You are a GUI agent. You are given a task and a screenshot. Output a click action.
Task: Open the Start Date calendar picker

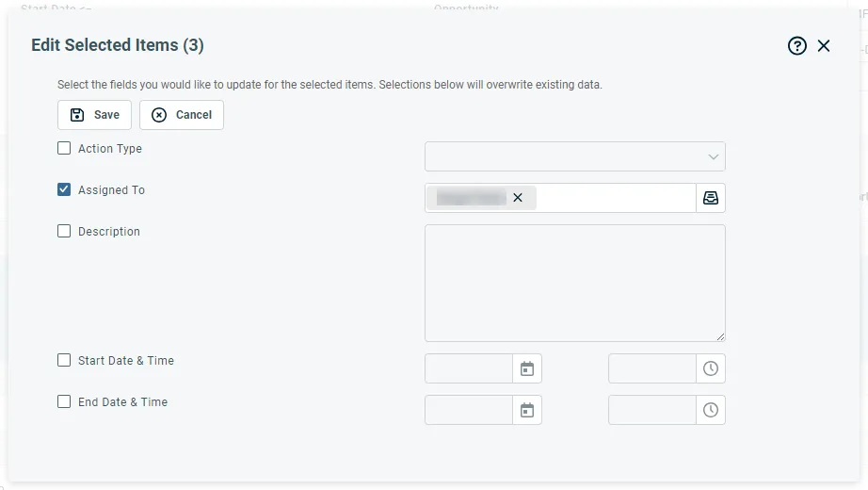pos(527,368)
